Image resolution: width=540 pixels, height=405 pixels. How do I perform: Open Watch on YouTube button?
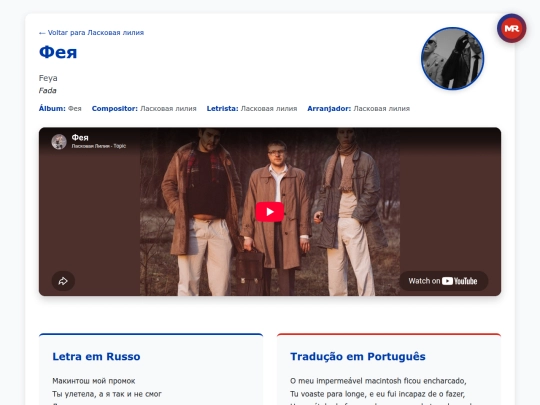(443, 281)
